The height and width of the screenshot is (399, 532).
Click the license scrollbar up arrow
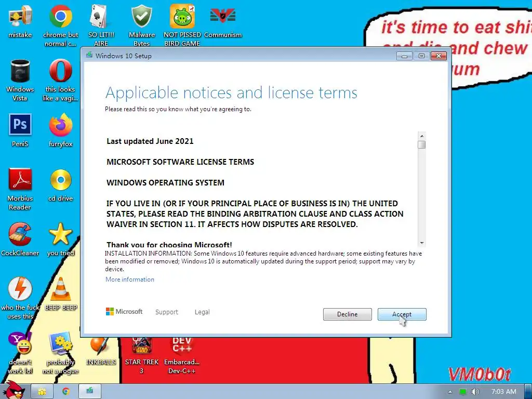point(422,136)
